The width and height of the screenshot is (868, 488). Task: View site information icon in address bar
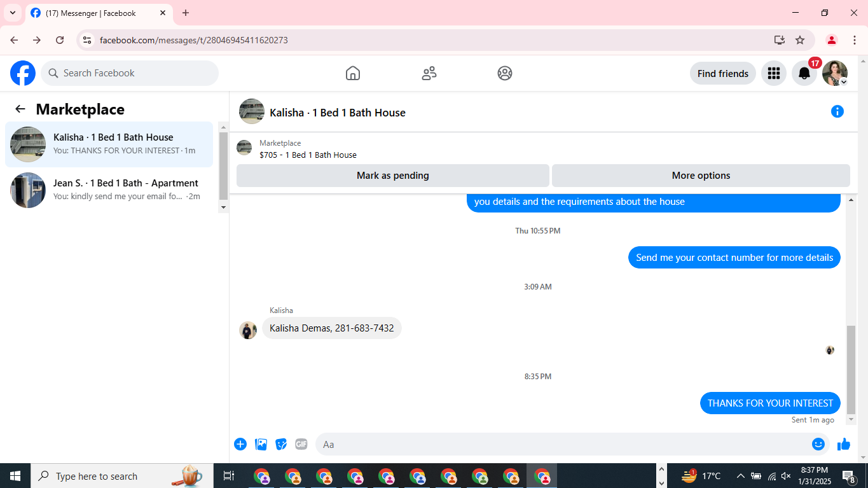(88, 40)
